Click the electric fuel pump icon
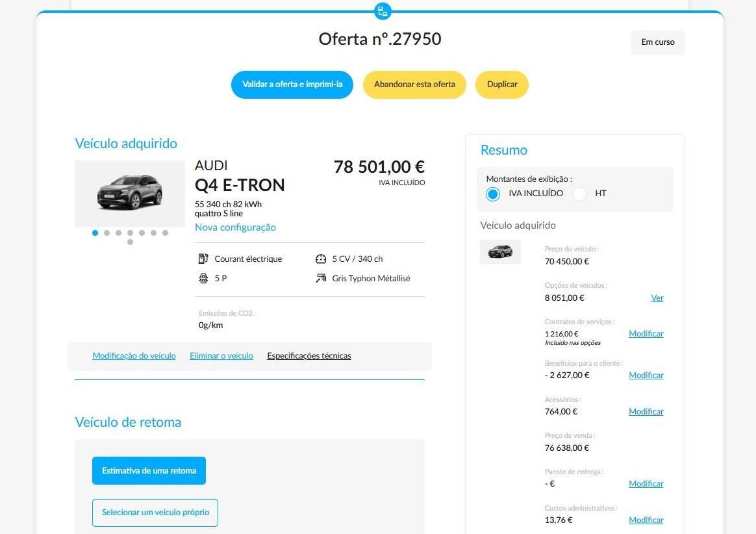 pyautogui.click(x=203, y=259)
